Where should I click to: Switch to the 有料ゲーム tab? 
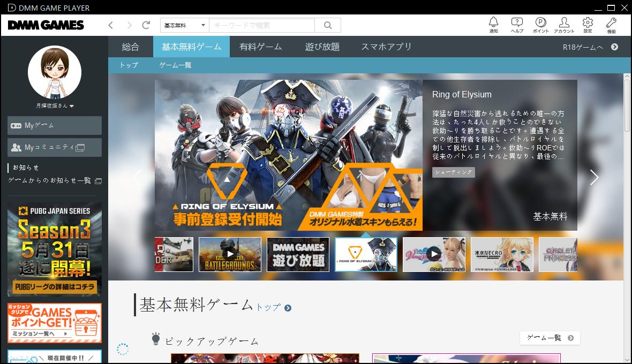[260, 47]
